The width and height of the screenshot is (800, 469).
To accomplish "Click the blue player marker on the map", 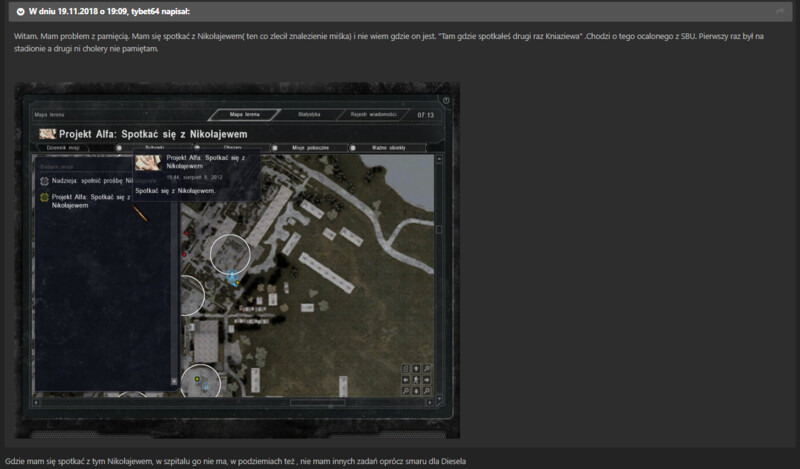I will tap(232, 276).
